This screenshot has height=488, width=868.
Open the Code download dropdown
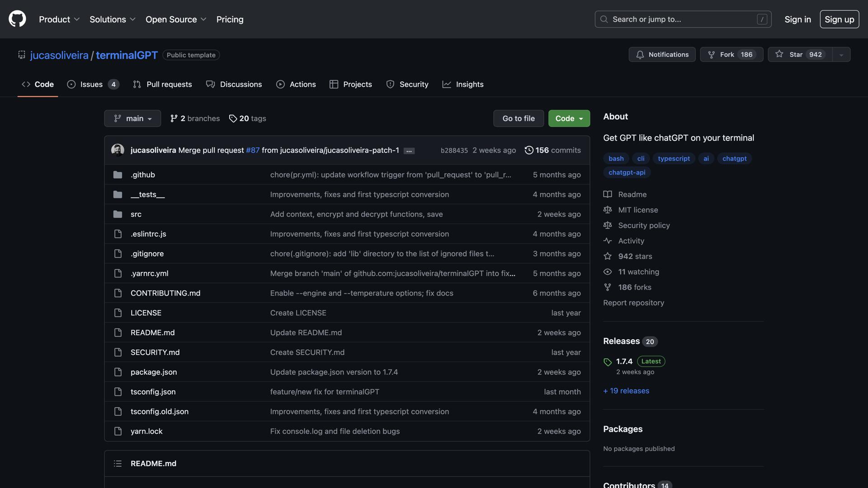569,118
